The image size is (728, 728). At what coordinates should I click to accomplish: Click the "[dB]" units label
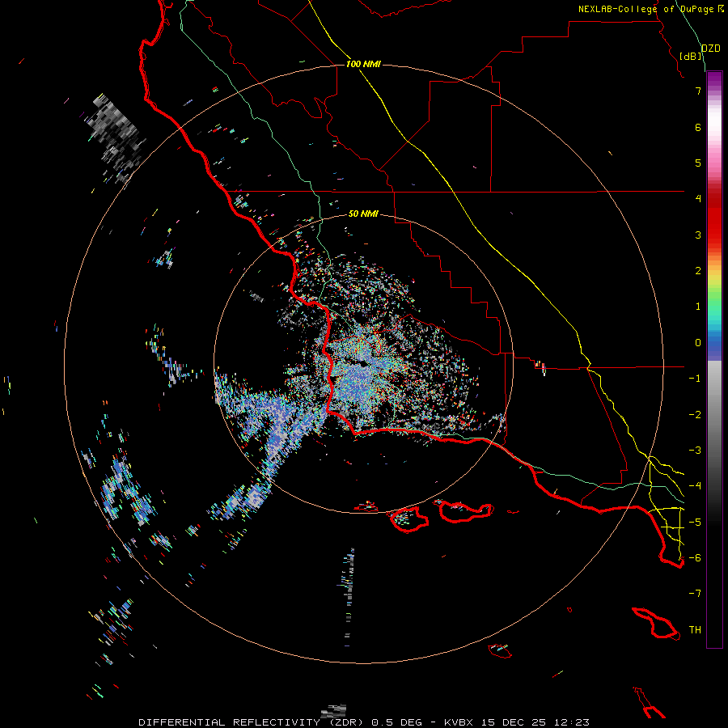pyautogui.click(x=691, y=56)
